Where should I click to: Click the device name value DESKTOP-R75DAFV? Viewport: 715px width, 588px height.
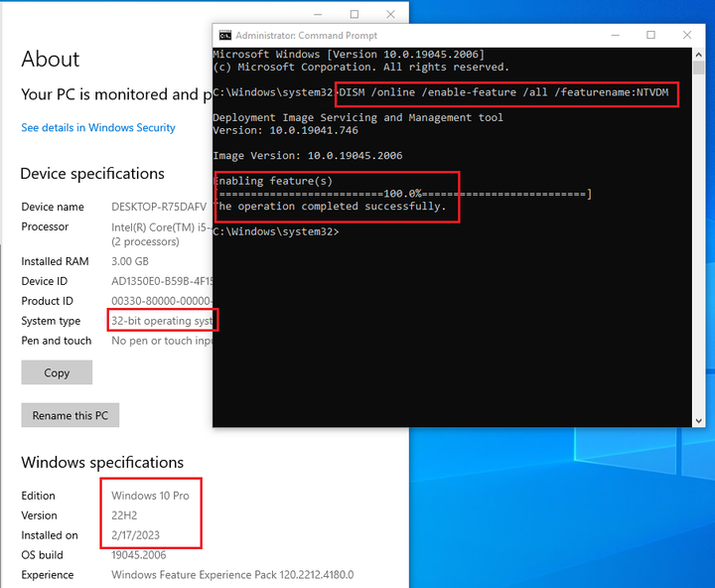tap(159, 207)
